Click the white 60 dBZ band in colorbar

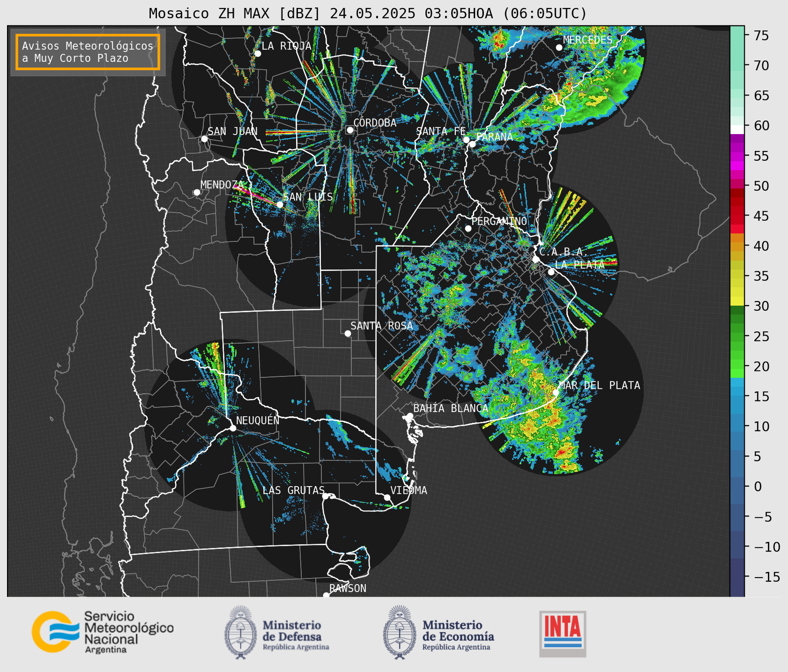pyautogui.click(x=737, y=129)
